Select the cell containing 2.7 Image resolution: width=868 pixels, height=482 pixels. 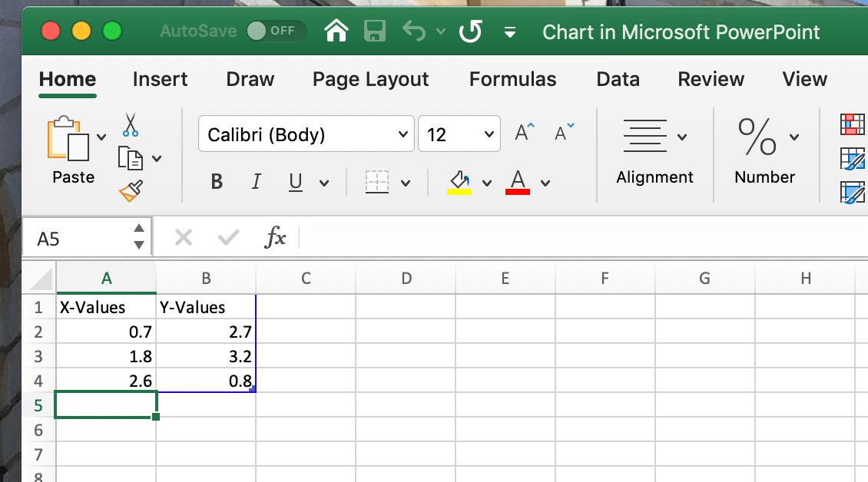(x=207, y=332)
